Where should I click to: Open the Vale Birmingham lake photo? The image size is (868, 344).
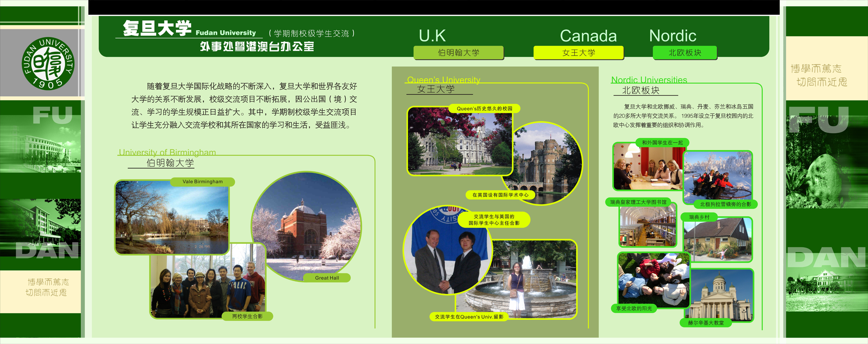(x=172, y=217)
